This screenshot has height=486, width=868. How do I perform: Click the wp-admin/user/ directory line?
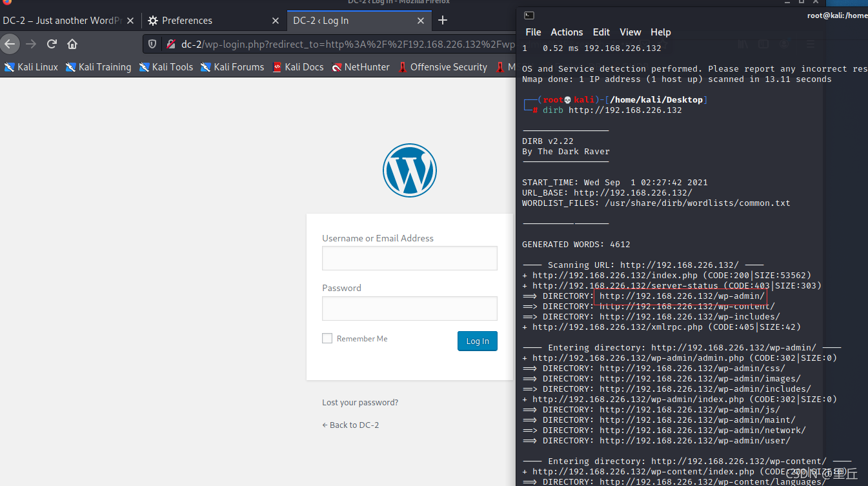click(656, 440)
